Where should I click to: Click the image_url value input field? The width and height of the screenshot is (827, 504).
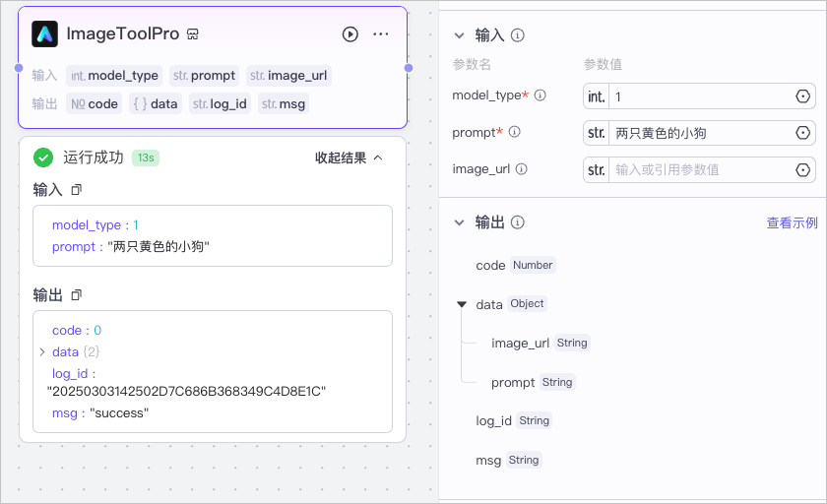[x=699, y=169]
